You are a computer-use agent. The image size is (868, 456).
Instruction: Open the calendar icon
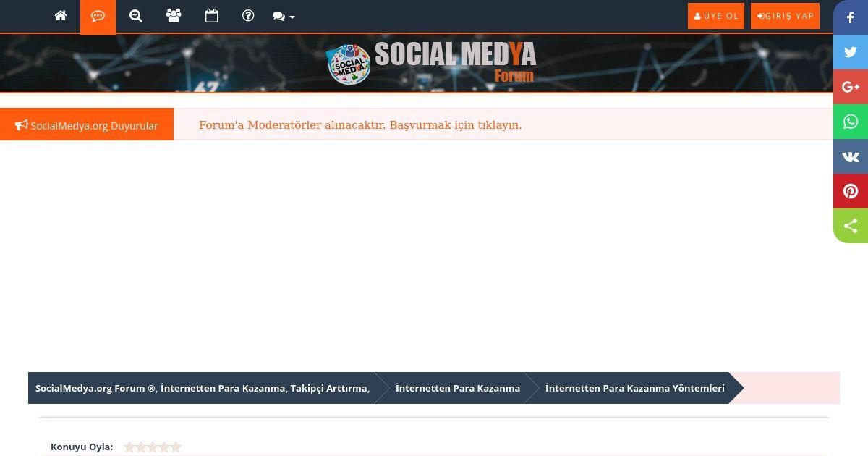click(211, 16)
